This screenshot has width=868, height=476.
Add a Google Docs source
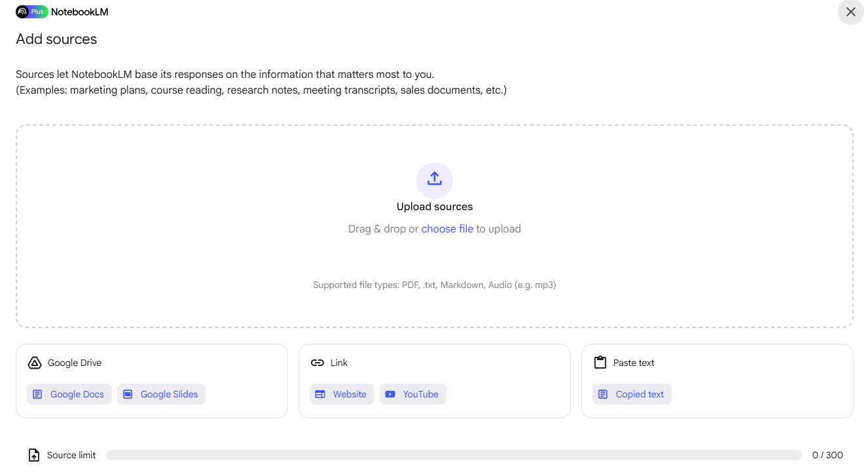(x=69, y=394)
